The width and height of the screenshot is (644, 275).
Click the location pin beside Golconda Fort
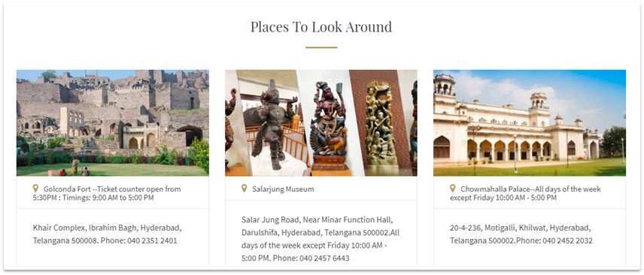click(x=35, y=189)
